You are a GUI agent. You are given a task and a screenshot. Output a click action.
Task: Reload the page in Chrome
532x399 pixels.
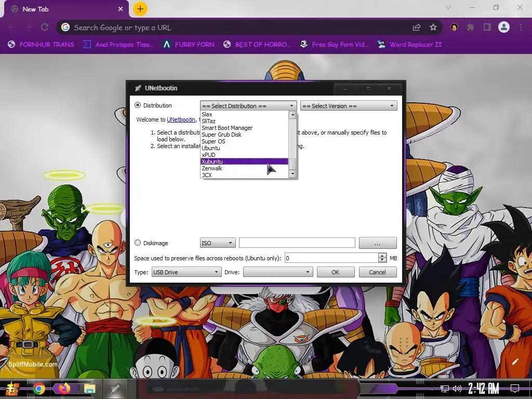[45, 27]
